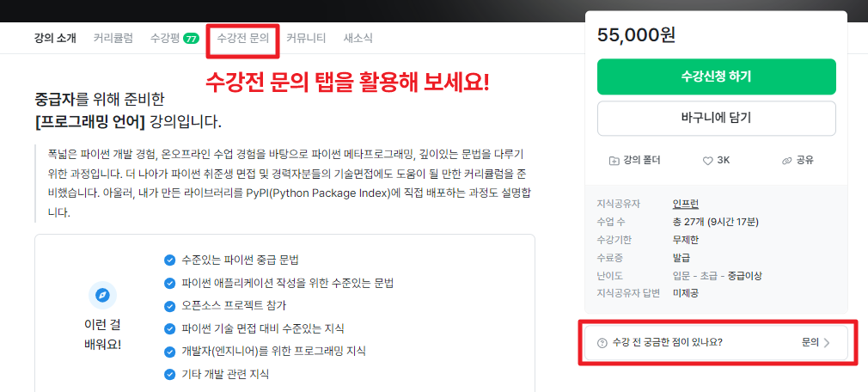Click the 공유 link icon
Viewport: 868px width, 392px height.
coord(786,161)
